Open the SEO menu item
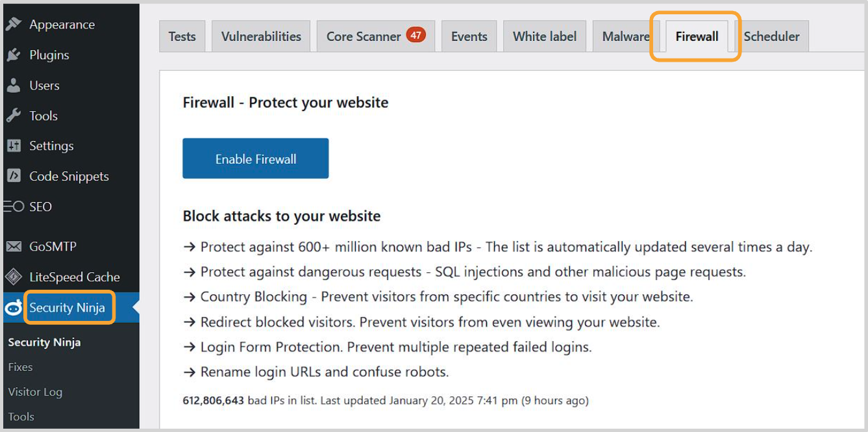This screenshot has height=432, width=868. pos(40,207)
